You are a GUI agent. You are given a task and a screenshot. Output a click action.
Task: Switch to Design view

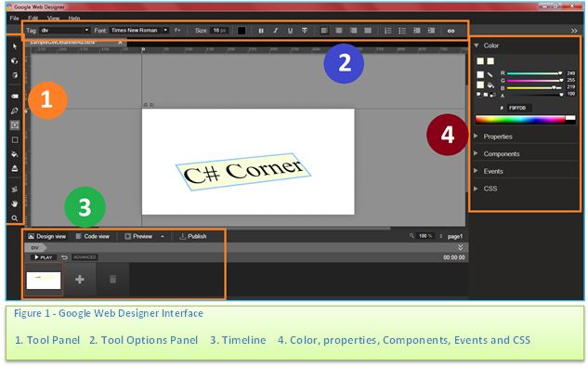46,236
